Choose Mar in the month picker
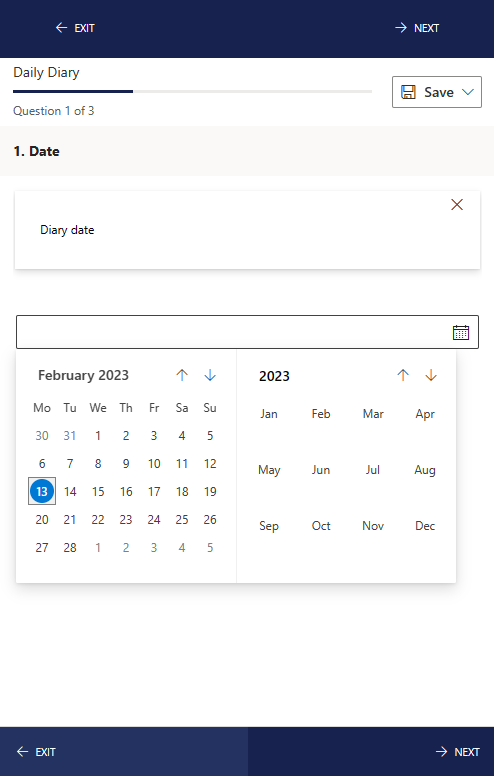The height and width of the screenshot is (776, 494). coord(373,414)
